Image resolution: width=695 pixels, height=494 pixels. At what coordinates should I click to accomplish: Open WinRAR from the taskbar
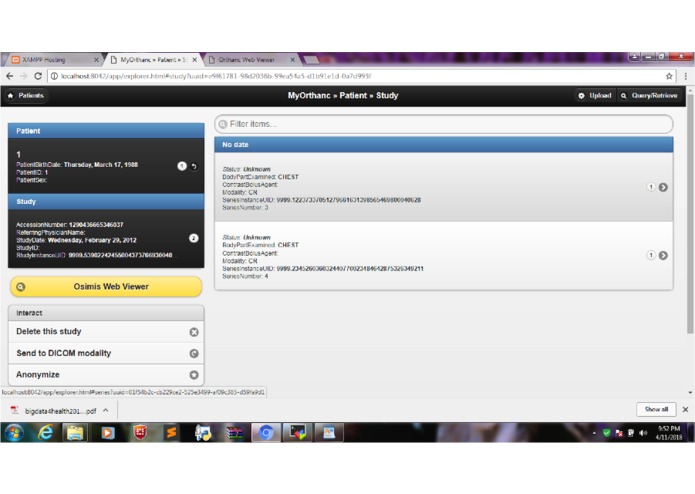coord(234,432)
